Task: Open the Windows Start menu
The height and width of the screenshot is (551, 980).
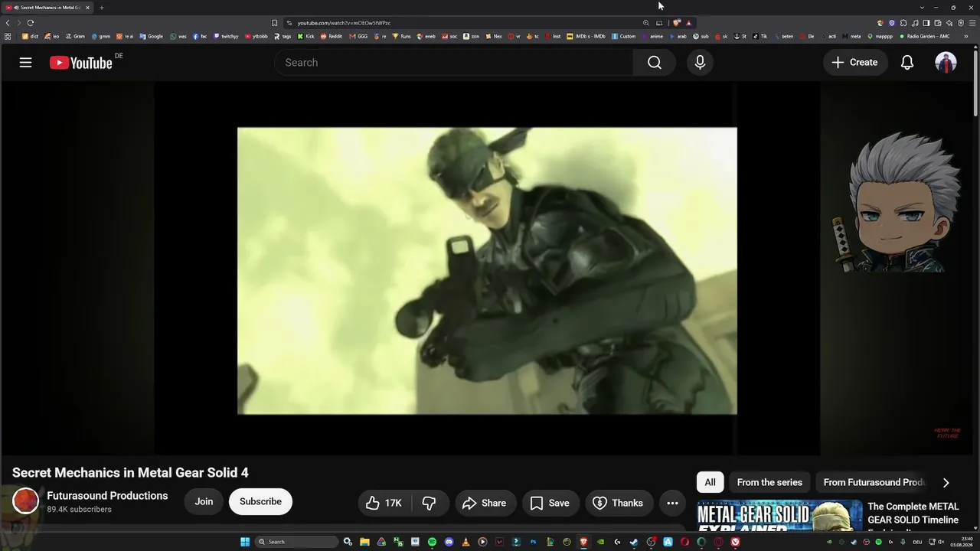Action: [x=245, y=542]
